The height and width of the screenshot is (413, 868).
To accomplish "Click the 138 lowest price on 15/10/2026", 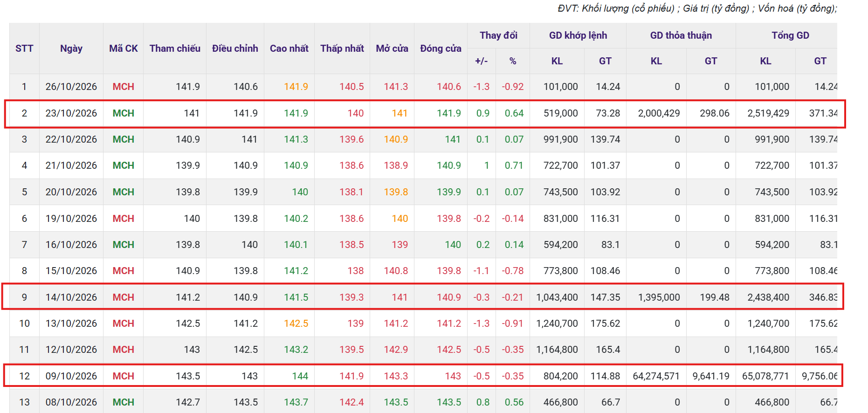I will click(356, 271).
